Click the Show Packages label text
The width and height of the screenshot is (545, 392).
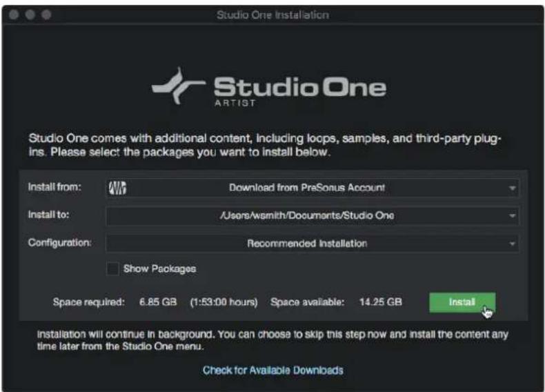(x=160, y=269)
